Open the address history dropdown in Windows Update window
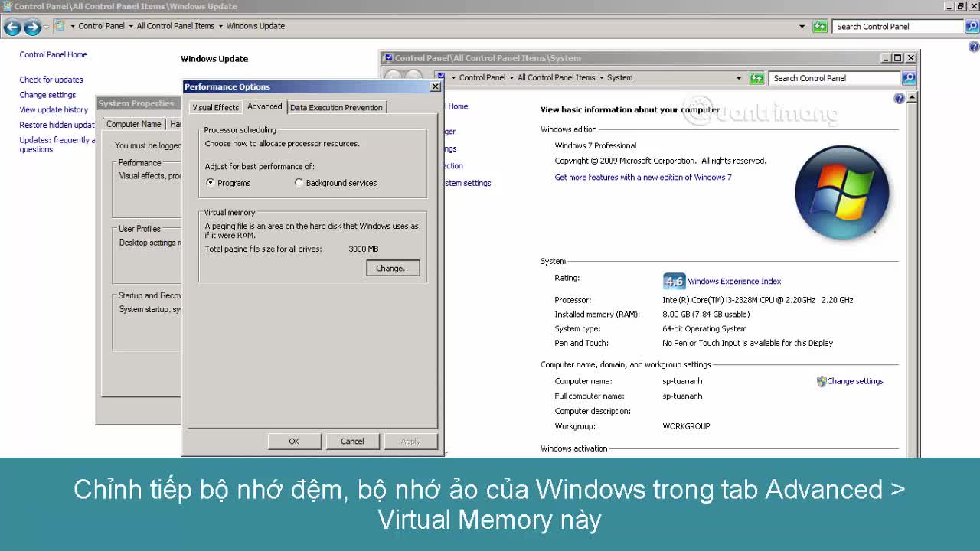 (x=802, y=26)
